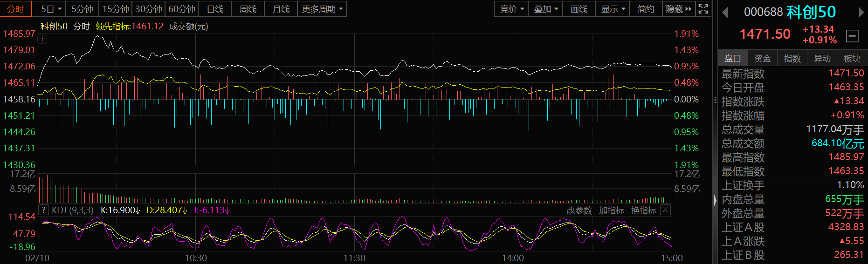Image resolution: width=868 pixels, height=264 pixels.
Task: Select the 资金 tab in side panel
Action: click(x=762, y=58)
